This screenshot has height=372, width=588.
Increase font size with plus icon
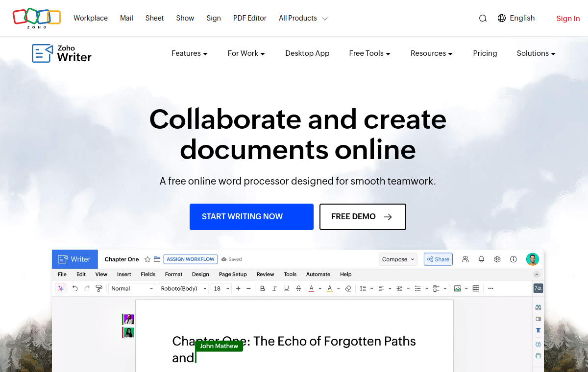[238, 288]
